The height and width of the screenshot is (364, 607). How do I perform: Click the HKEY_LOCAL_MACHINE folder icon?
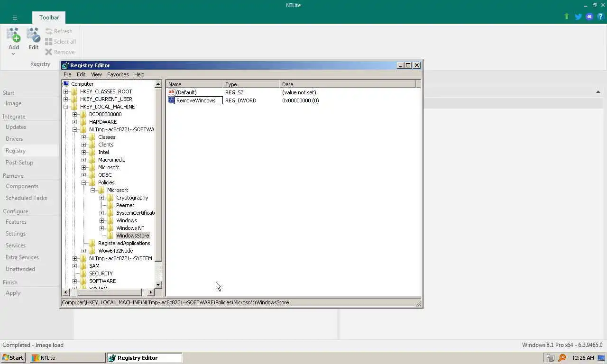(74, 107)
